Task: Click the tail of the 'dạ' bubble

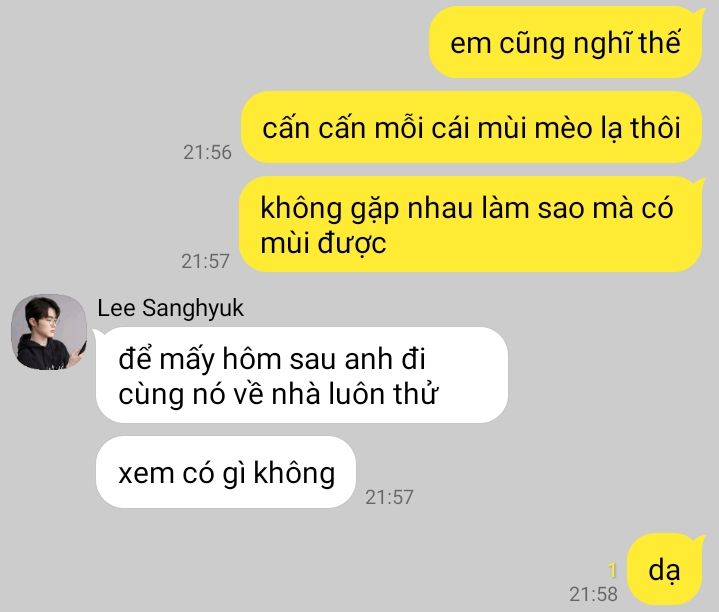Action: 700,539
